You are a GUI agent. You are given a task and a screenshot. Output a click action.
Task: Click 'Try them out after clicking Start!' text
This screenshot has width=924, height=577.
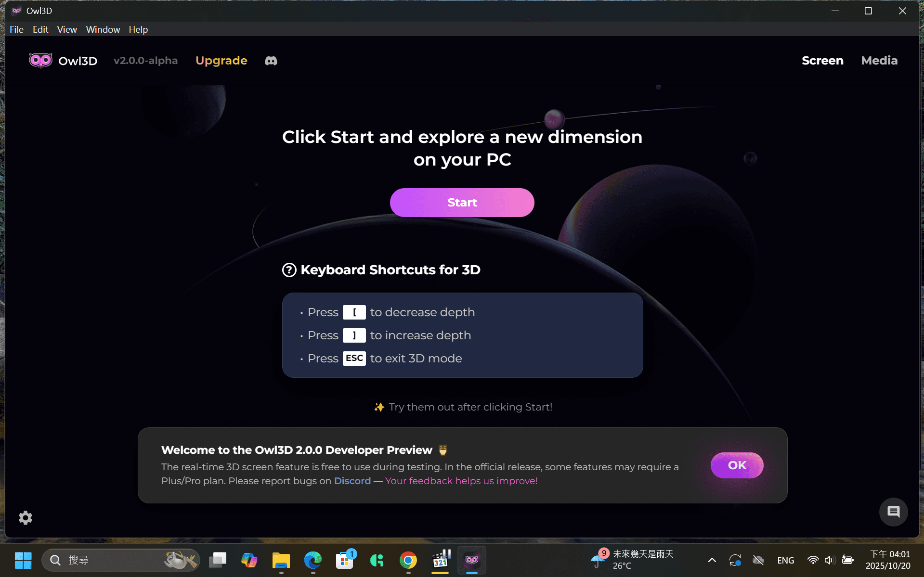(470, 407)
